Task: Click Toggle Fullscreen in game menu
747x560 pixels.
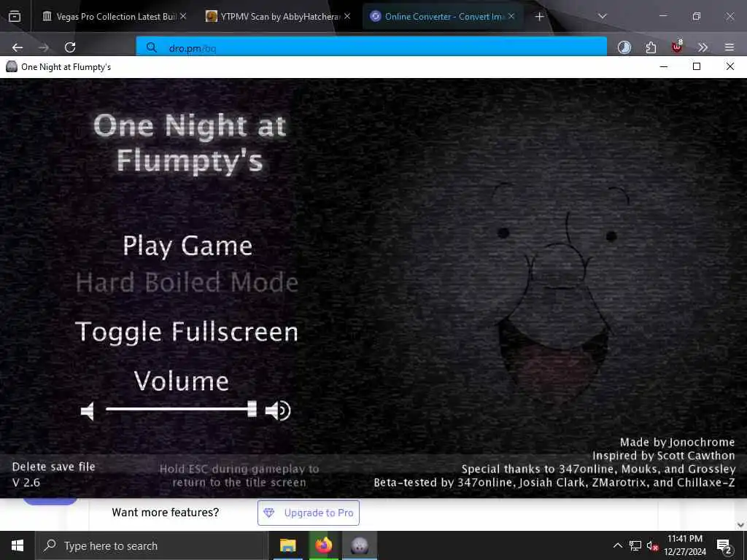Action: tap(187, 332)
